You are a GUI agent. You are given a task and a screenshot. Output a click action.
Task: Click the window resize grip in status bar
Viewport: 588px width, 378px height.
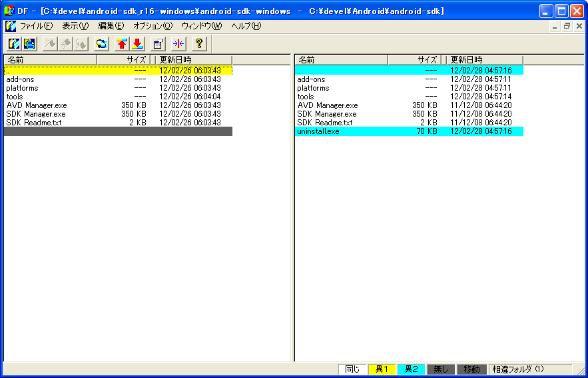point(579,370)
